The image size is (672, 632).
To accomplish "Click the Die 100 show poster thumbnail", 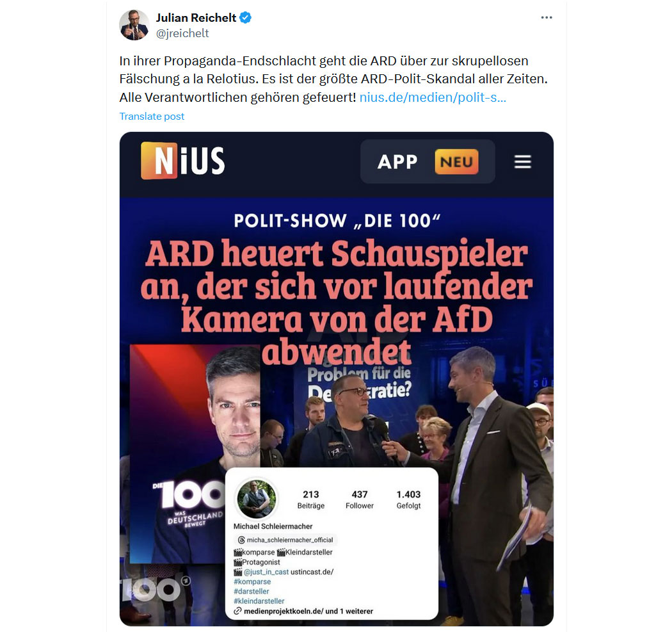I will tap(195, 453).
